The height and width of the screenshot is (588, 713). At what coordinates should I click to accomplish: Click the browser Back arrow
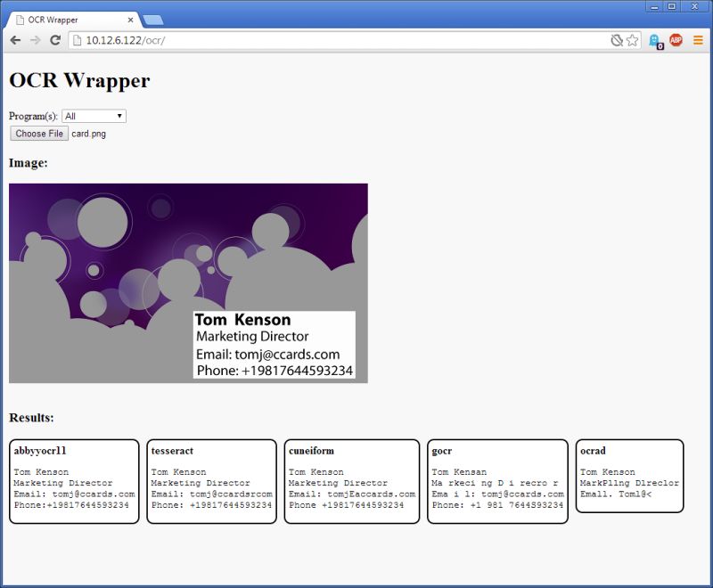coord(15,39)
